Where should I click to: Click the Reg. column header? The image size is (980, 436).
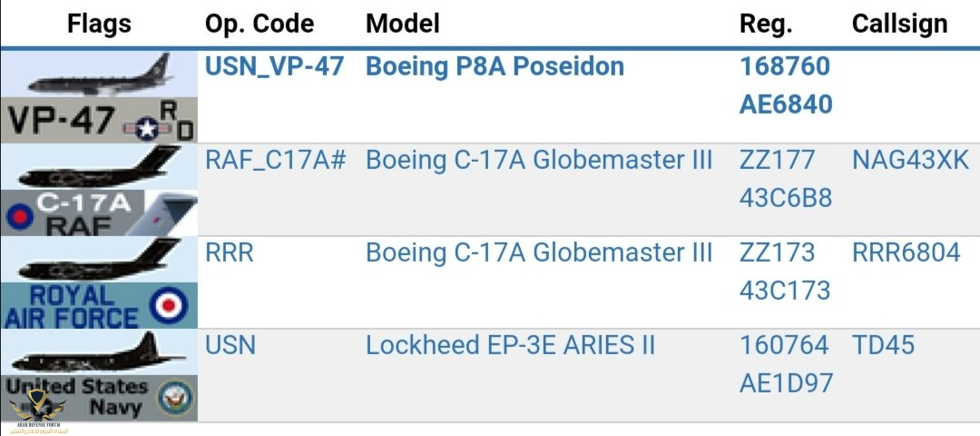click(x=766, y=24)
